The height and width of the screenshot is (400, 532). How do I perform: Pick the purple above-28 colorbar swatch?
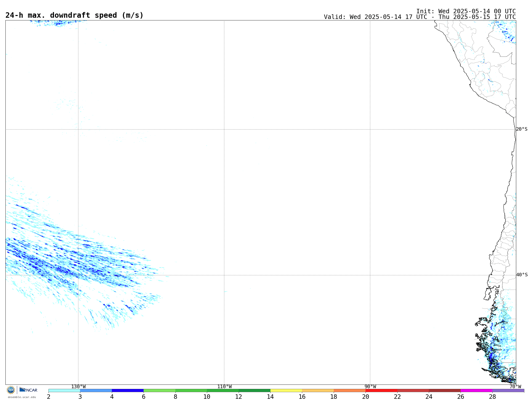(x=508, y=391)
